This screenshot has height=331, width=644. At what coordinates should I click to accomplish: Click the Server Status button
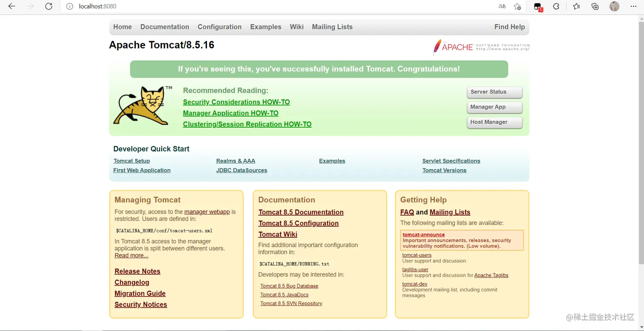coord(494,92)
